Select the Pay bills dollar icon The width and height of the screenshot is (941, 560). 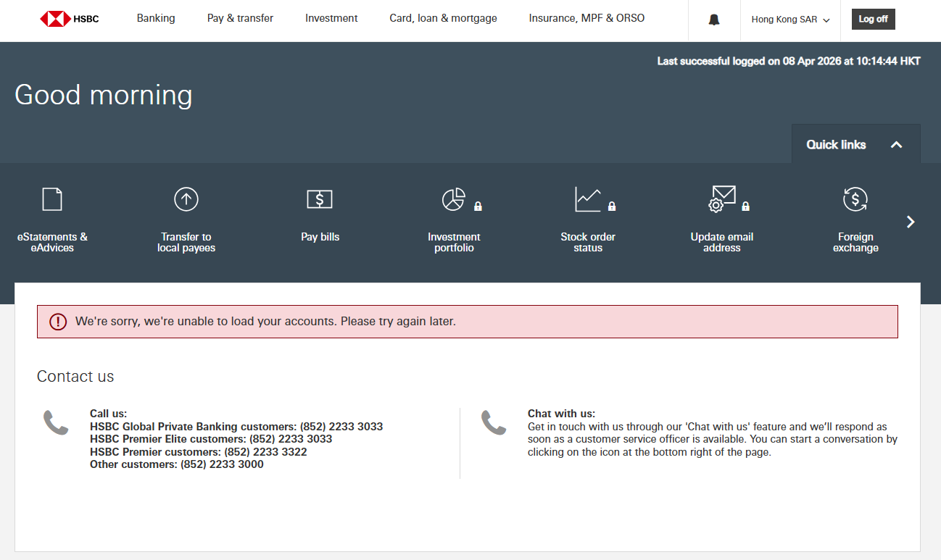point(320,199)
